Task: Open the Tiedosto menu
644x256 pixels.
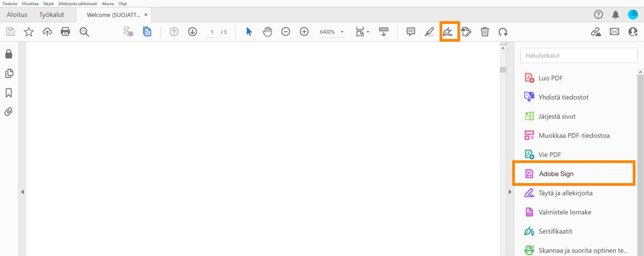Action: click(x=10, y=4)
